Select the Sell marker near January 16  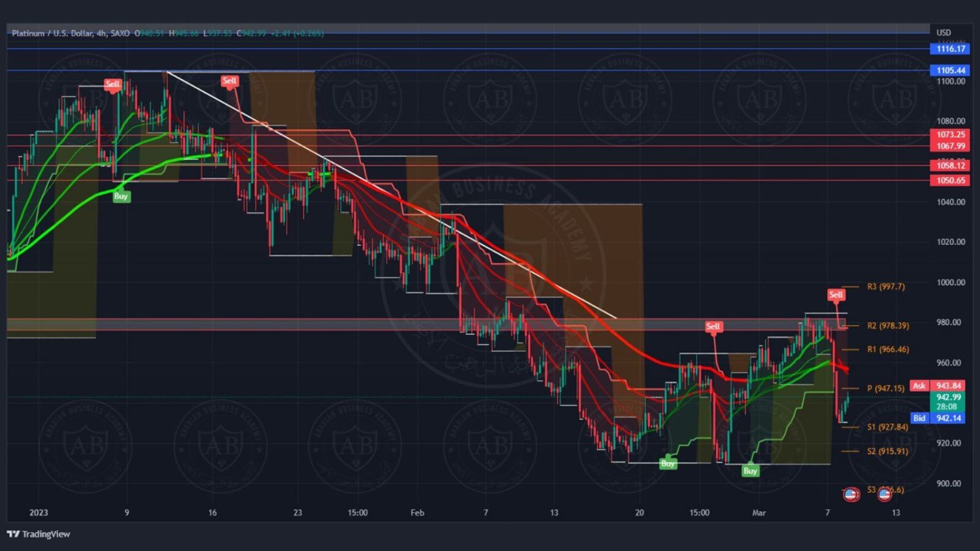(x=229, y=81)
